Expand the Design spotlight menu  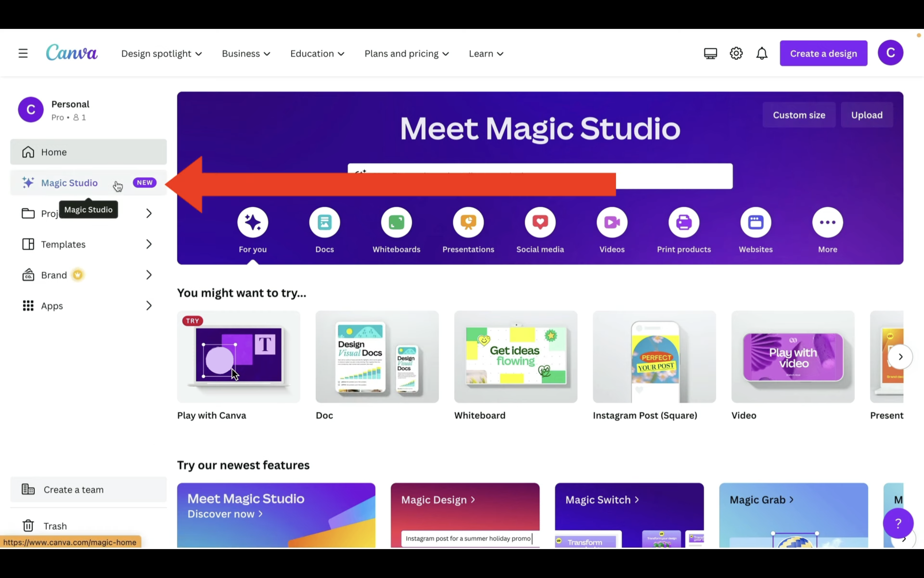click(161, 54)
